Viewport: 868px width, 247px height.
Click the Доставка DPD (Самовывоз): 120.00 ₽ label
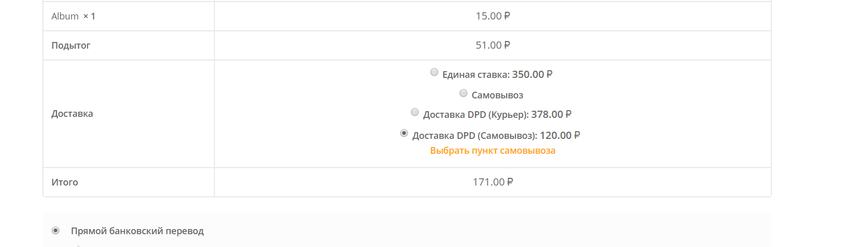pos(496,135)
